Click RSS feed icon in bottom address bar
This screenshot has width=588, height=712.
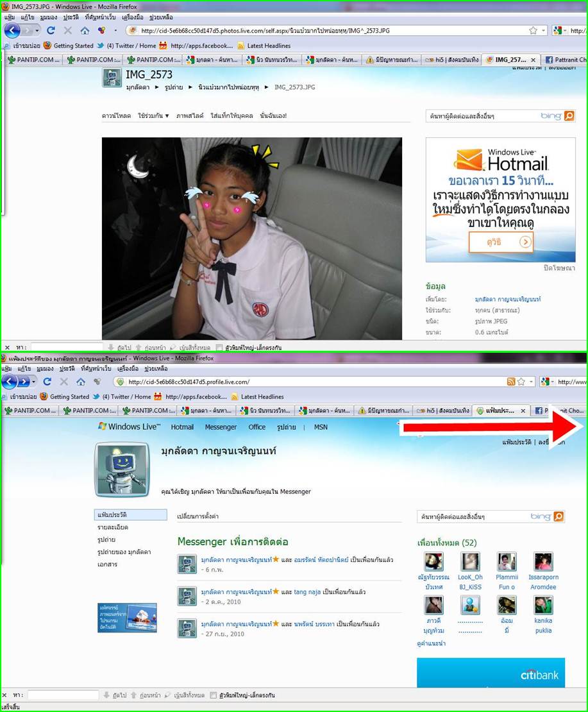(511, 382)
